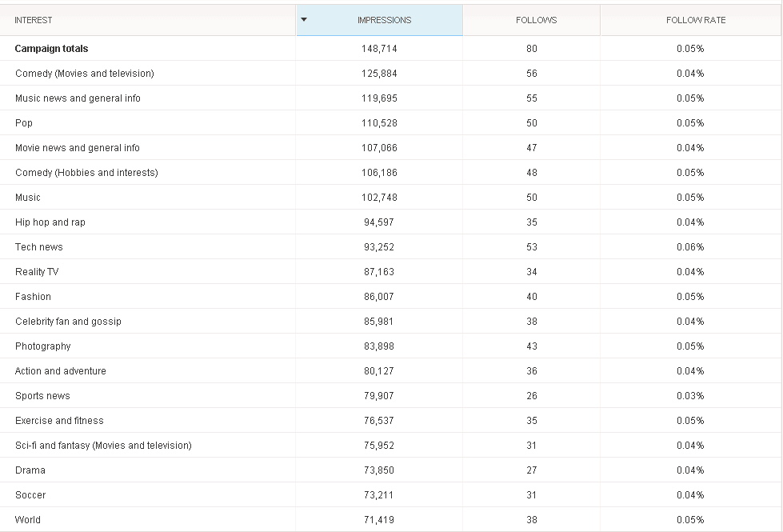This screenshot has width=783, height=532.
Task: Select Comedy (Movies and television) interest
Action: pos(85,74)
